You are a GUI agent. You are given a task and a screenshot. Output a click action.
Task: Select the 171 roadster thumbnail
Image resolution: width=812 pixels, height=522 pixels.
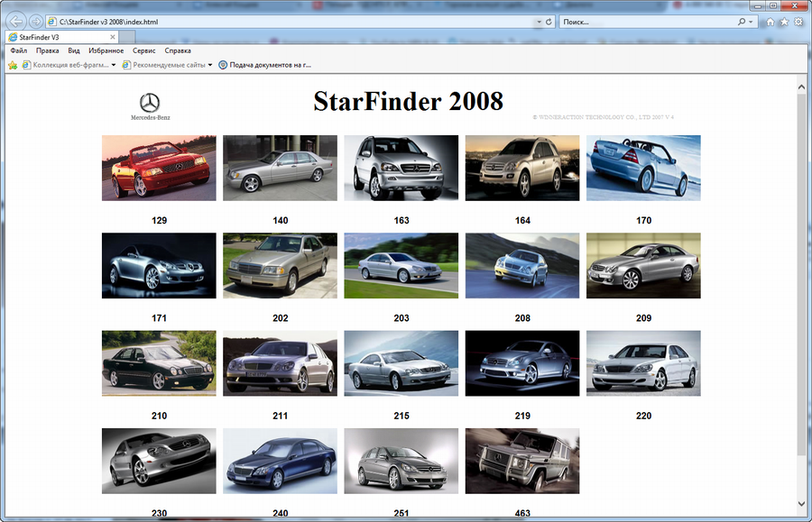point(159,265)
